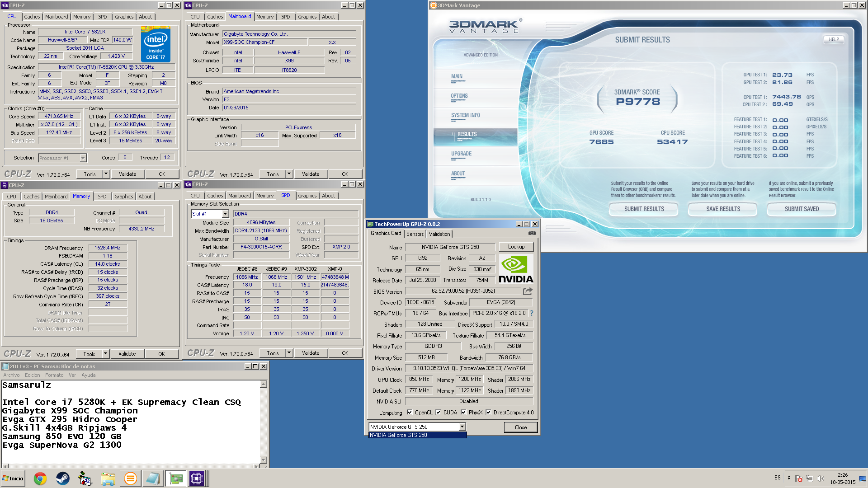Viewport: 868px width, 488px height.
Task: Open Graphics tab in the SPD window
Action: (307, 196)
